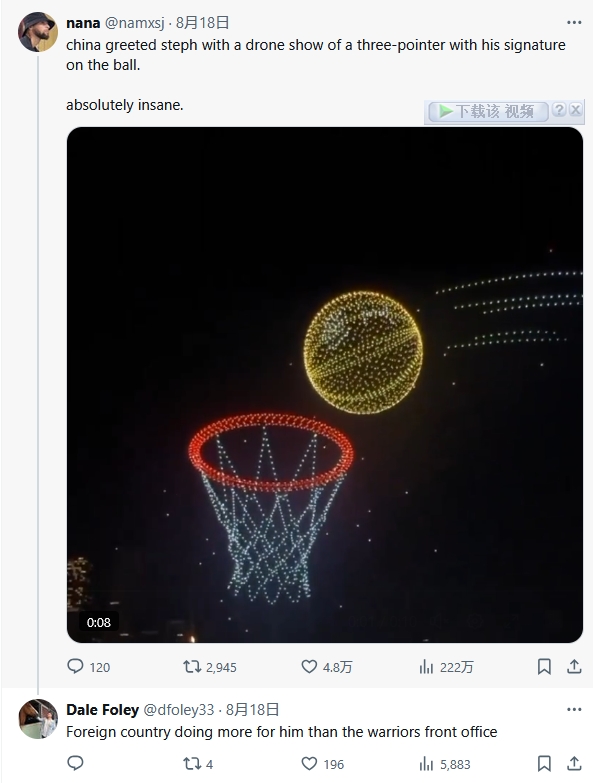Open more options on nana's tweet
593x783 pixels.
click(x=574, y=22)
